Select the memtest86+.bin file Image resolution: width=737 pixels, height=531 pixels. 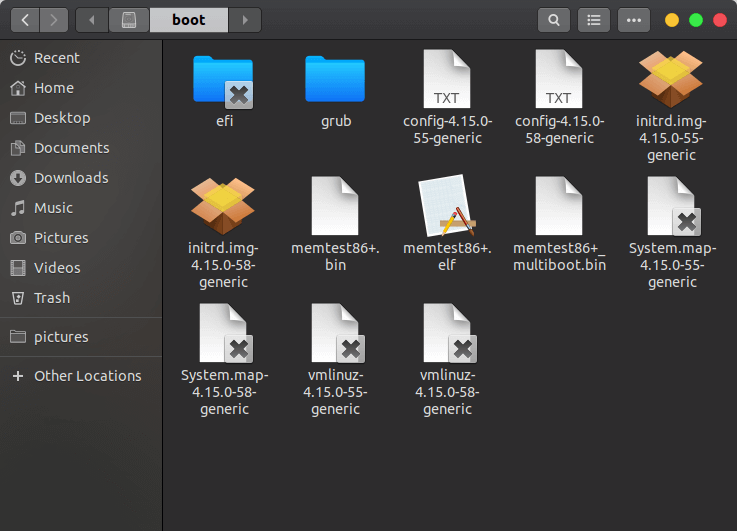point(335,207)
